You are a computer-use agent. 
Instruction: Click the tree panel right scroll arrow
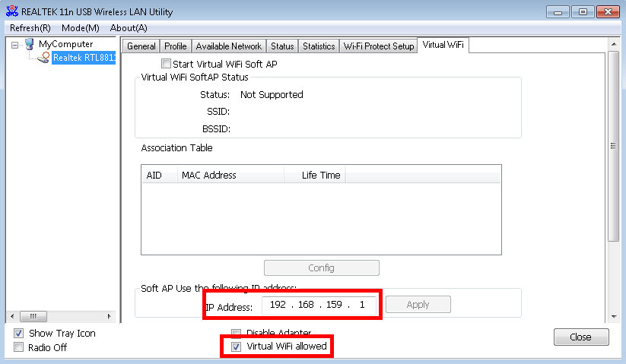tap(110, 317)
